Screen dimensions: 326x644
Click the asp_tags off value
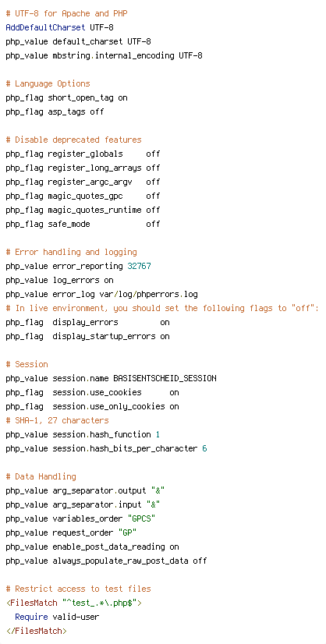pyautogui.click(x=97, y=111)
